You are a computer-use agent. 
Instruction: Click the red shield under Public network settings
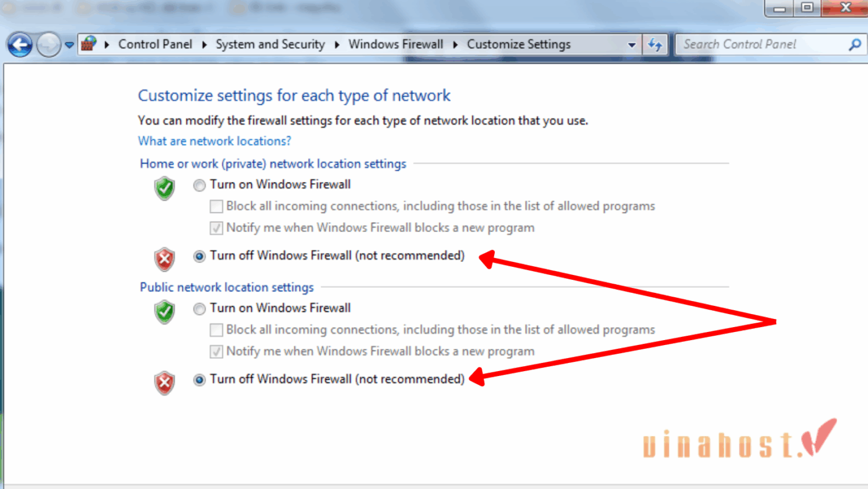click(x=164, y=383)
